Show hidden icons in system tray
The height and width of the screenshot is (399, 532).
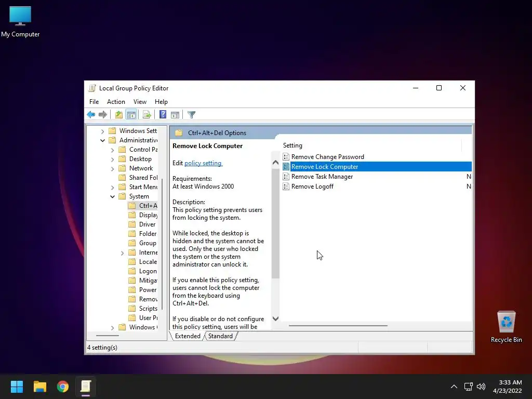click(454, 387)
